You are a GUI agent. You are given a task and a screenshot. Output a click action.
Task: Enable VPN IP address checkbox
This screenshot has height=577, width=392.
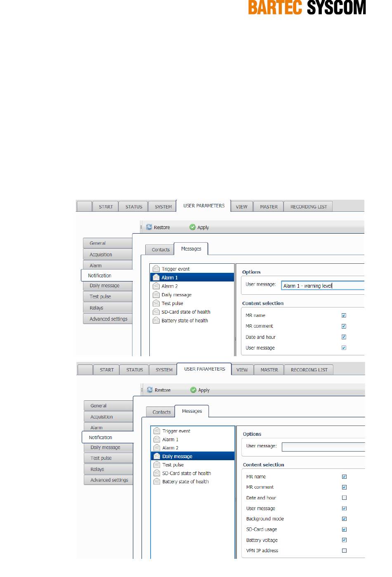(x=345, y=551)
